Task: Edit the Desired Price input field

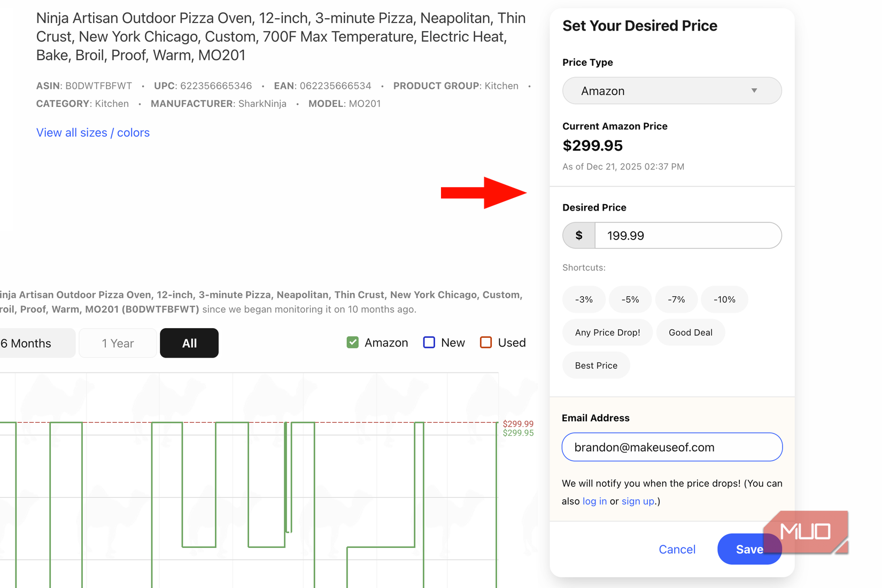Action: click(688, 235)
